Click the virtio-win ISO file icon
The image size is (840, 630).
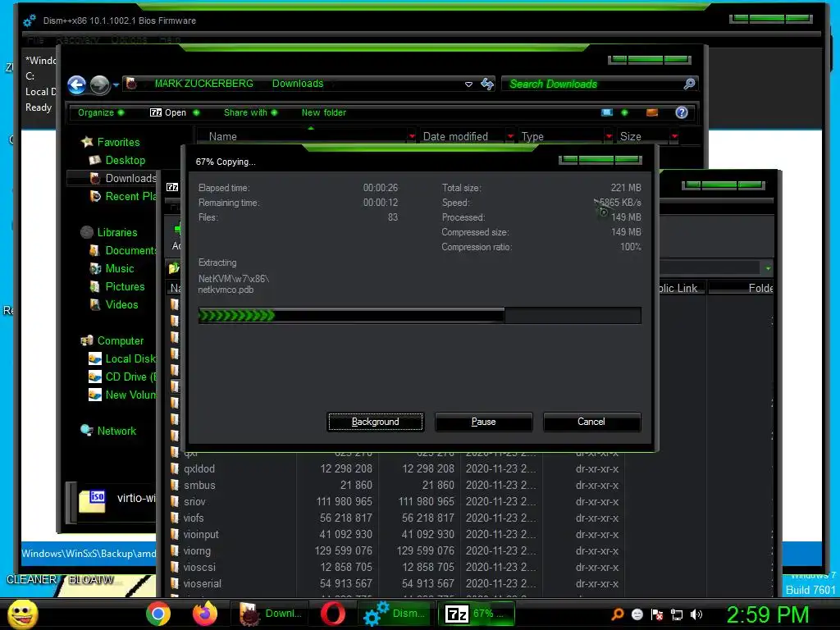tap(92, 501)
